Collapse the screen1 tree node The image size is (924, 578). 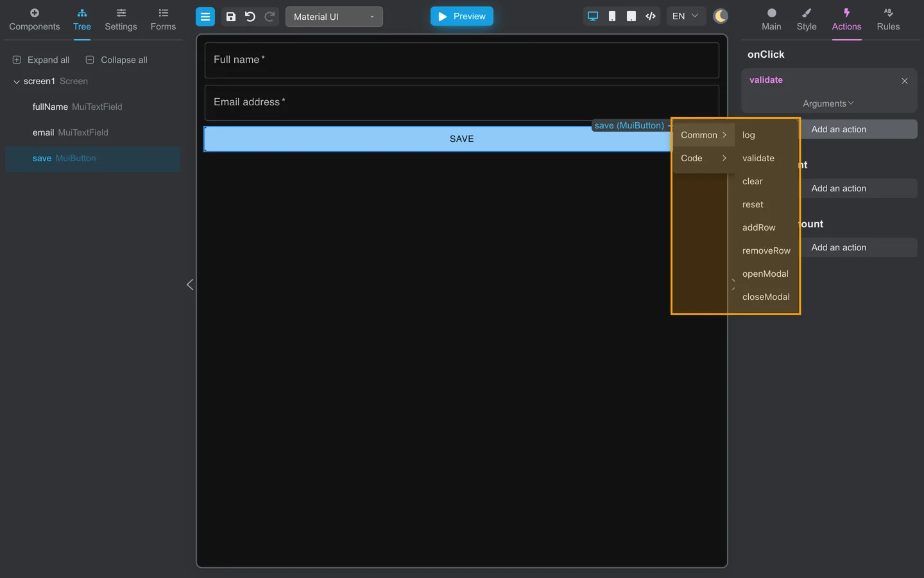coord(17,82)
